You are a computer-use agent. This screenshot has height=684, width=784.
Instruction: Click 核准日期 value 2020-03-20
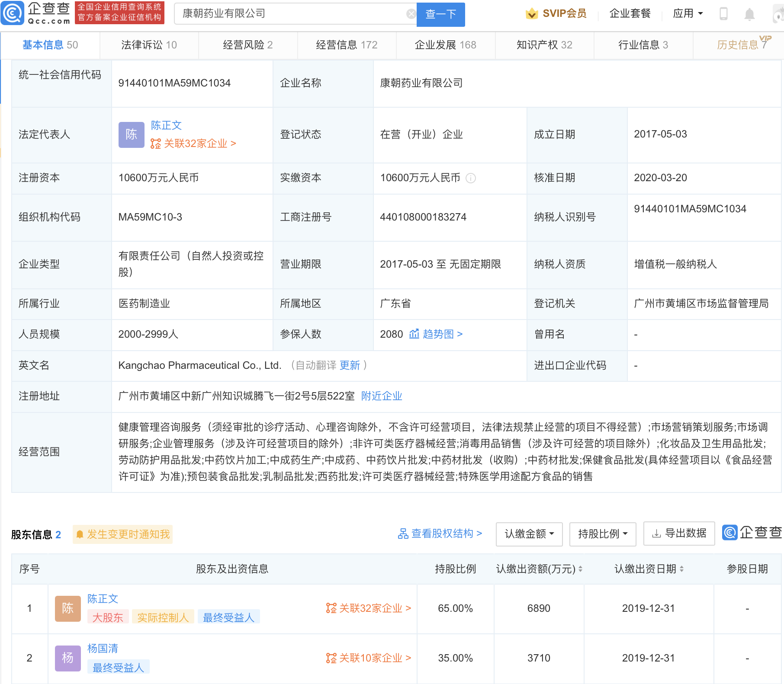click(660, 178)
